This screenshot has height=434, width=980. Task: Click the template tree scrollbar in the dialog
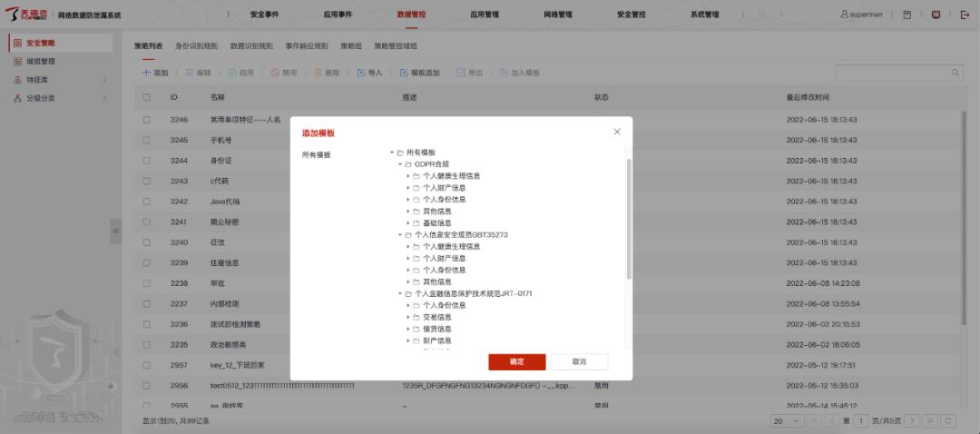[629, 219]
